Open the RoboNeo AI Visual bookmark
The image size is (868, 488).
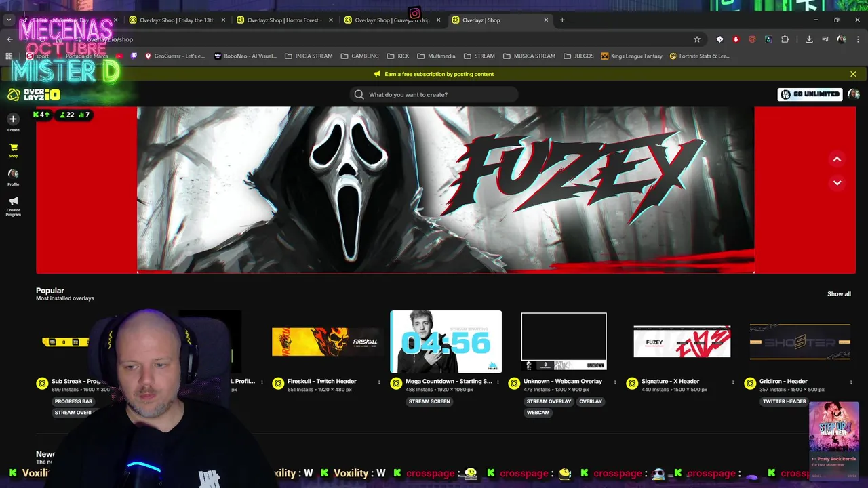pyautogui.click(x=245, y=56)
